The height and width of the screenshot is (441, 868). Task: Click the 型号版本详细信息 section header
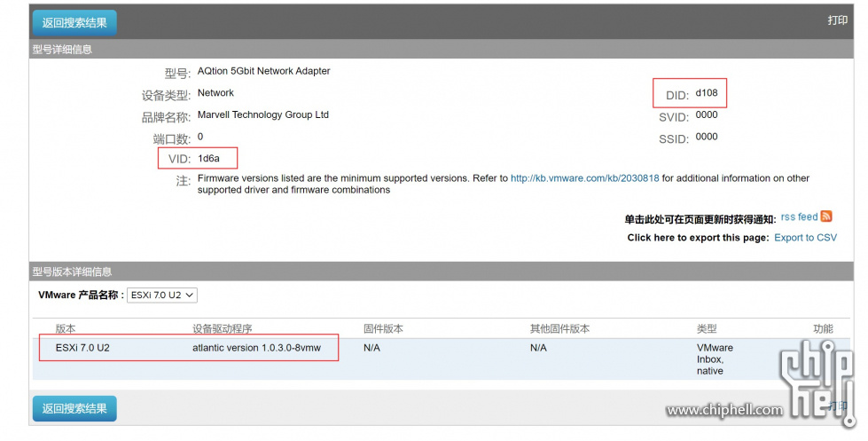[x=72, y=272]
